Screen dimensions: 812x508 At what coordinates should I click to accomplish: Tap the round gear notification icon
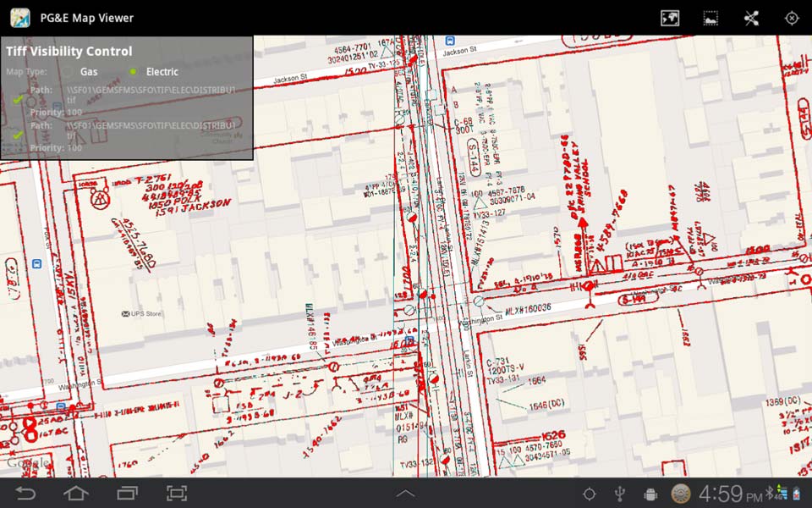[x=681, y=494]
